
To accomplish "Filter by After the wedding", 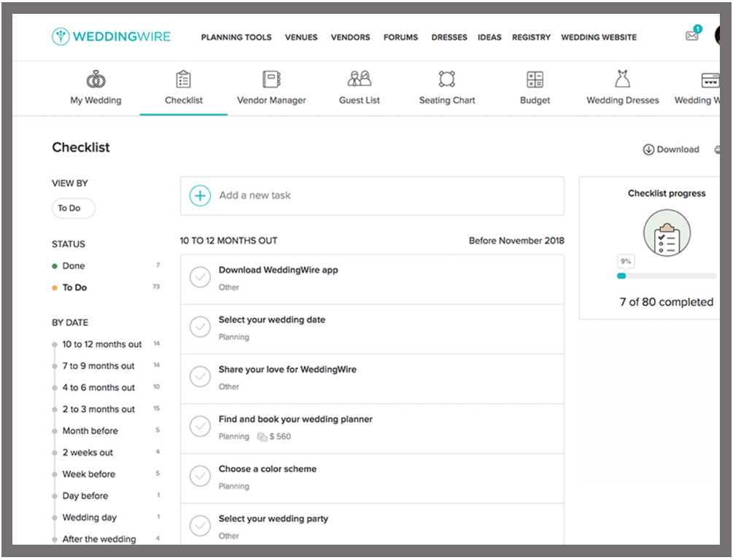I will (x=99, y=539).
